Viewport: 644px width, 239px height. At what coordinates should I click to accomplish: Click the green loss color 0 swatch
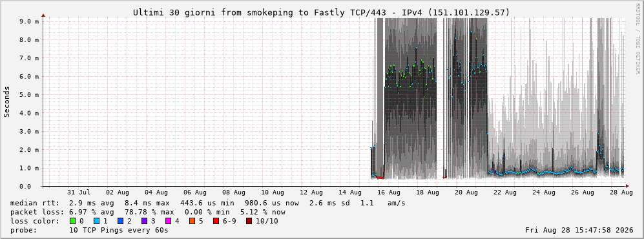tap(73, 222)
